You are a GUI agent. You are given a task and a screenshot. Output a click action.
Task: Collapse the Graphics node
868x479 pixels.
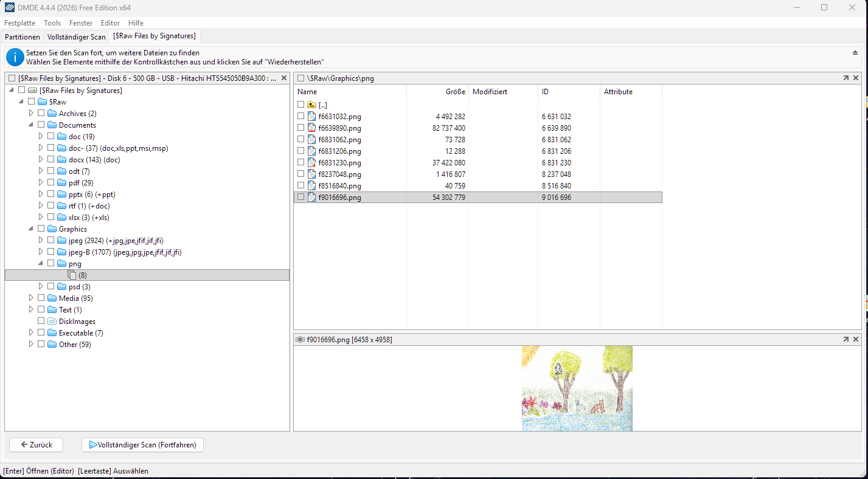[x=32, y=229]
